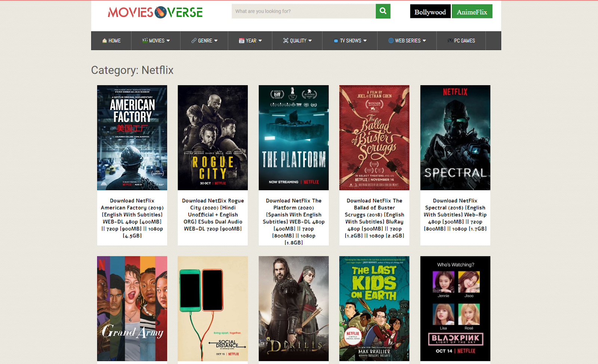Click the house icon next to HOME
The width and height of the screenshot is (598, 364).
click(x=104, y=41)
